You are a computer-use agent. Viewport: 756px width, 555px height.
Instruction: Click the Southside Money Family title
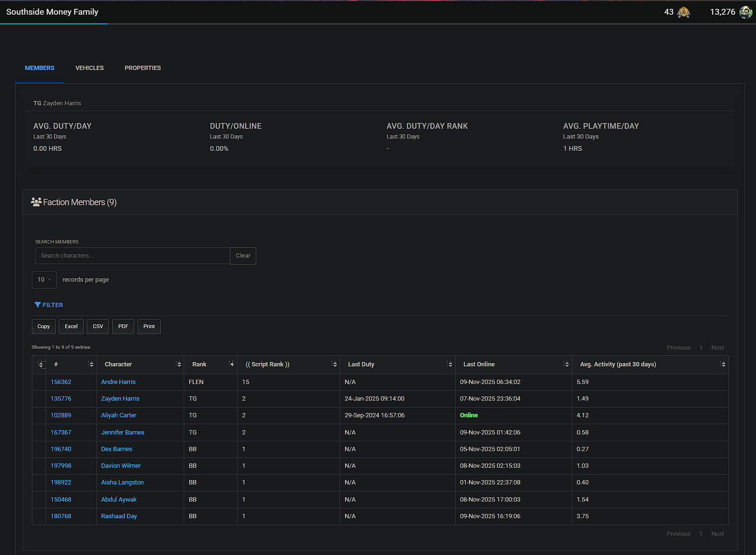[x=52, y=12]
